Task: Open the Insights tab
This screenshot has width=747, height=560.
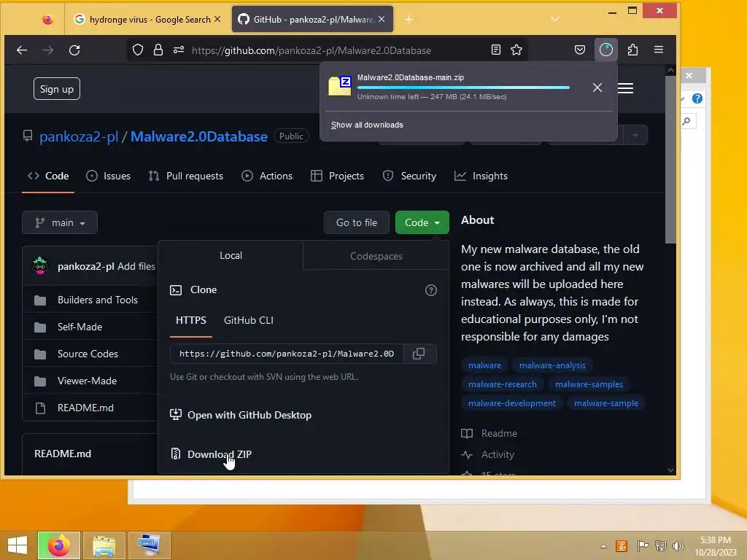Action: tap(481, 176)
